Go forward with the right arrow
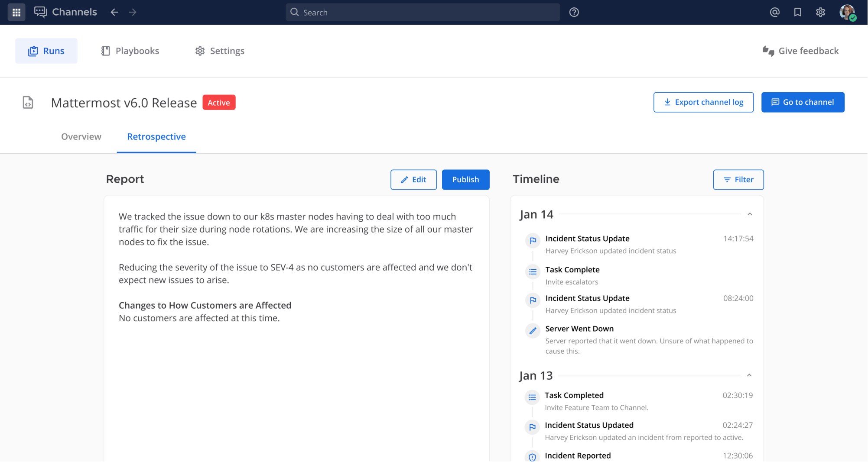 (133, 12)
